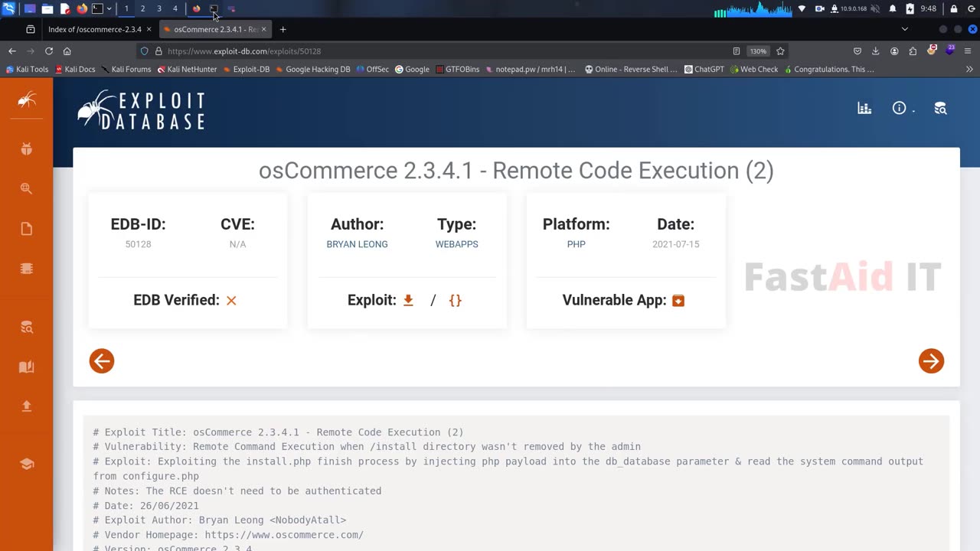Launch Firefox from the top panel
This screenshot has width=980, height=551.
[82, 9]
